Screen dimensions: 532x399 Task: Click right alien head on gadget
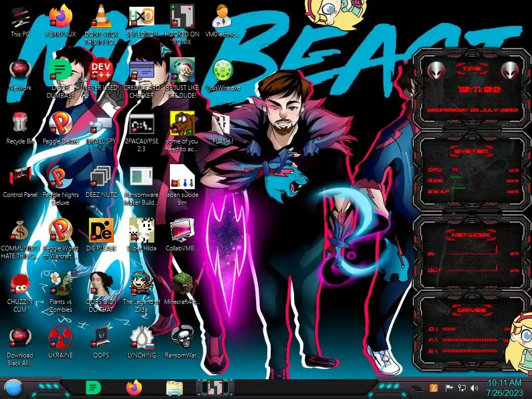coord(510,71)
